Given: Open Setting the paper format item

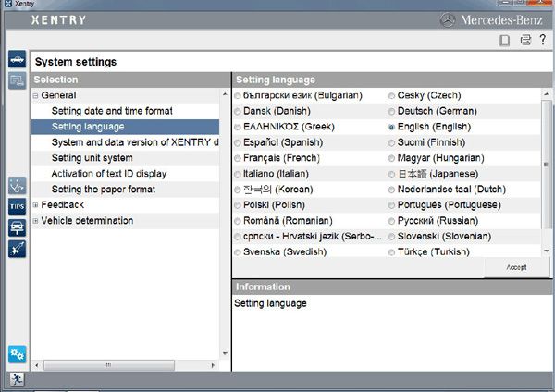Looking at the screenshot, I should (104, 190).
